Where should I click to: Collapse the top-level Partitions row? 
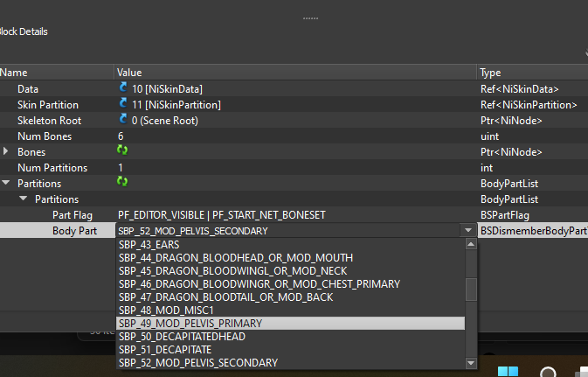(5, 183)
